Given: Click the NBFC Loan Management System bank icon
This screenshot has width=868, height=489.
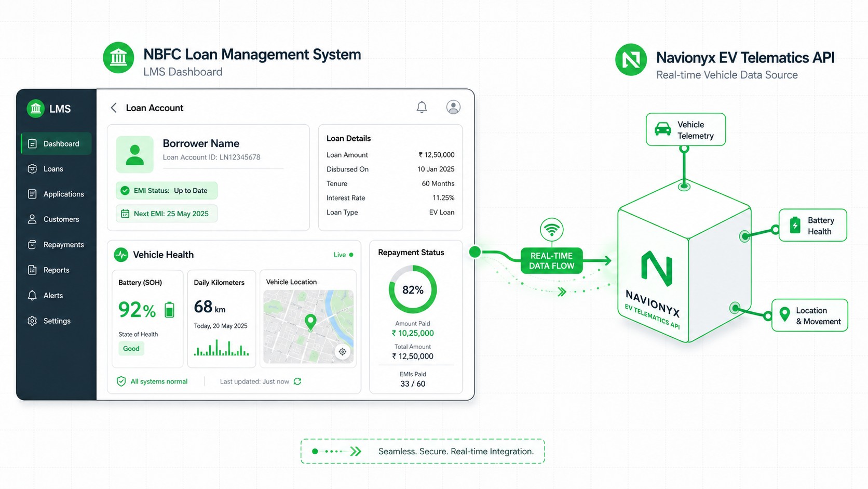Looking at the screenshot, I should tap(118, 57).
